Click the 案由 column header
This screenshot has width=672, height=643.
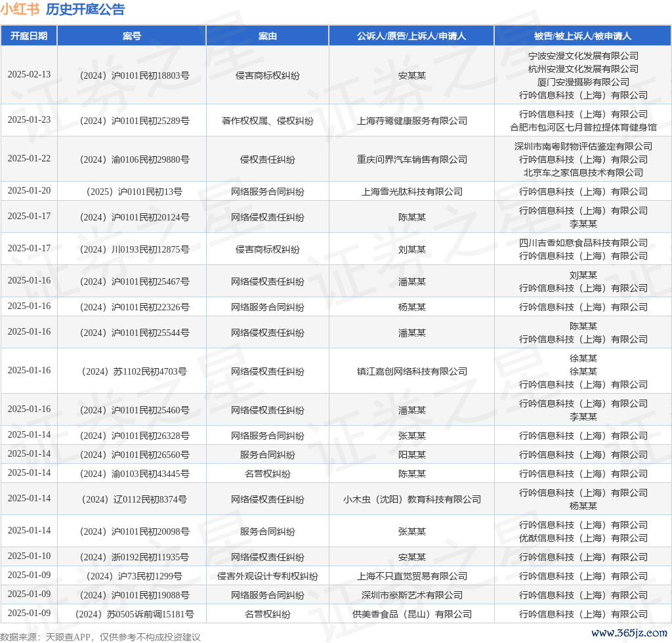coord(268,36)
